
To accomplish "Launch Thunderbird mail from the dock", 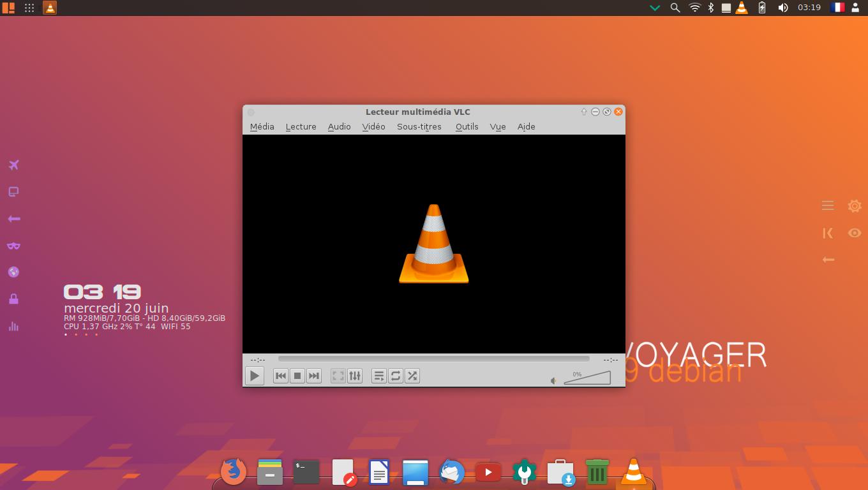I will pyautogui.click(x=452, y=473).
